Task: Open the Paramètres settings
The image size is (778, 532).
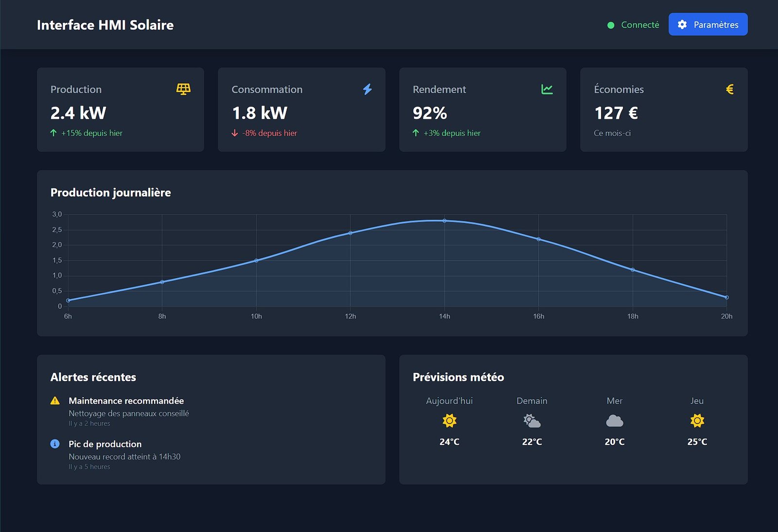Action: (708, 24)
